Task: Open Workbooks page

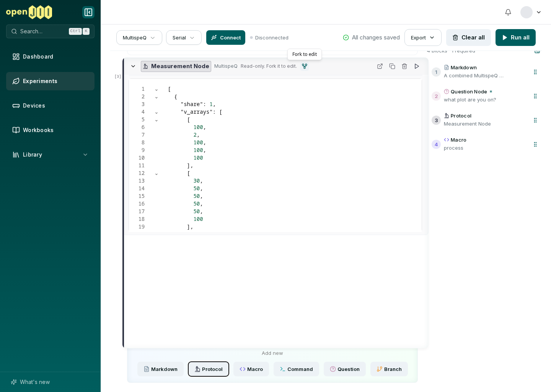Action: coord(50,130)
